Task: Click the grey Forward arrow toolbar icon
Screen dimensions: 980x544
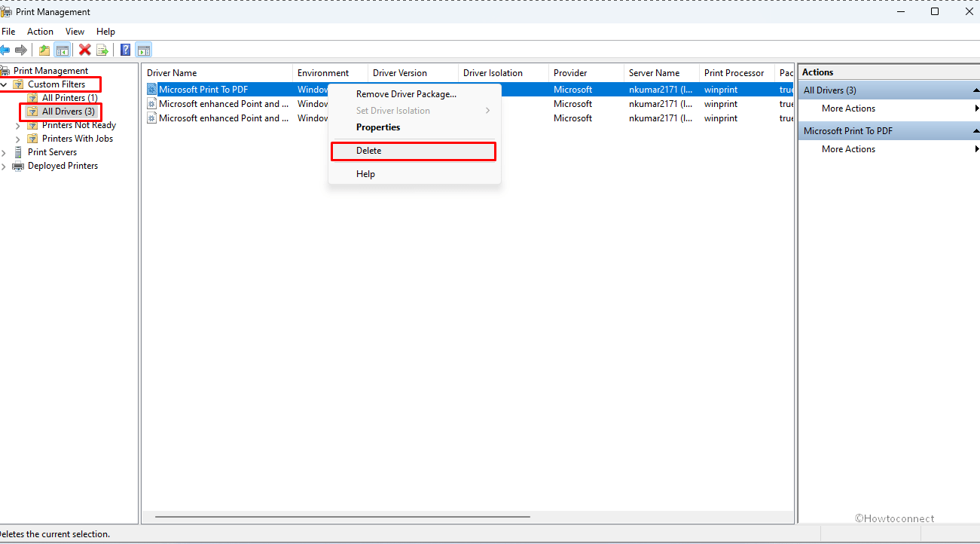Action: pos(21,50)
